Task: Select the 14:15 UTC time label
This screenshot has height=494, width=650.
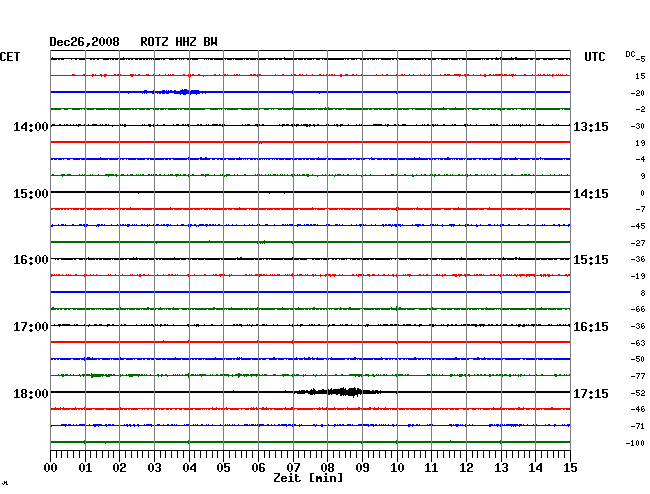Action: click(591, 194)
